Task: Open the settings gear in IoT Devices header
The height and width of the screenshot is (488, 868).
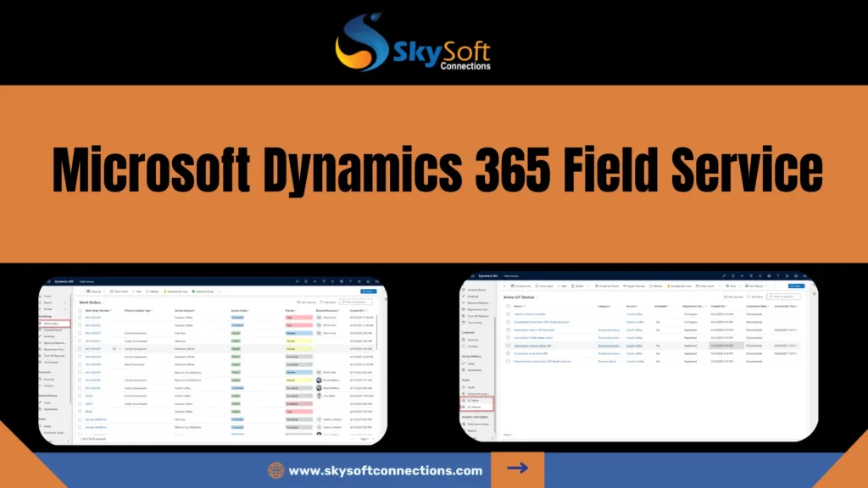Action: [x=769, y=275]
